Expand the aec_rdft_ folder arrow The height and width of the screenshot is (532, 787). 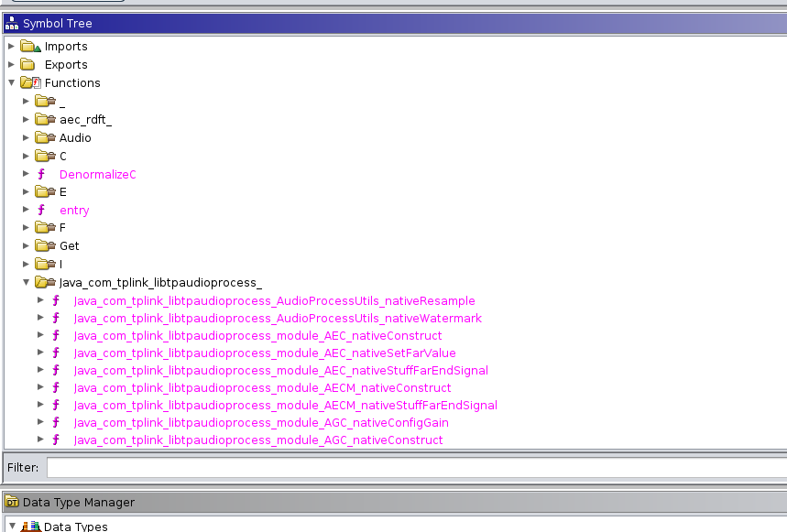26,119
